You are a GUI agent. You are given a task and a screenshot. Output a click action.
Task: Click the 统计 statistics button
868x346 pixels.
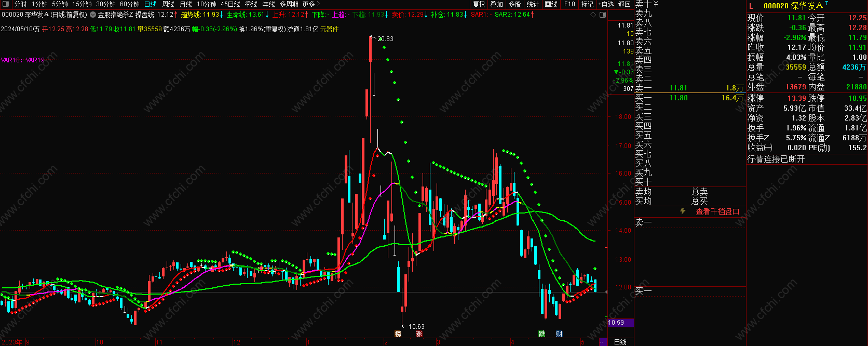[x=533, y=4]
